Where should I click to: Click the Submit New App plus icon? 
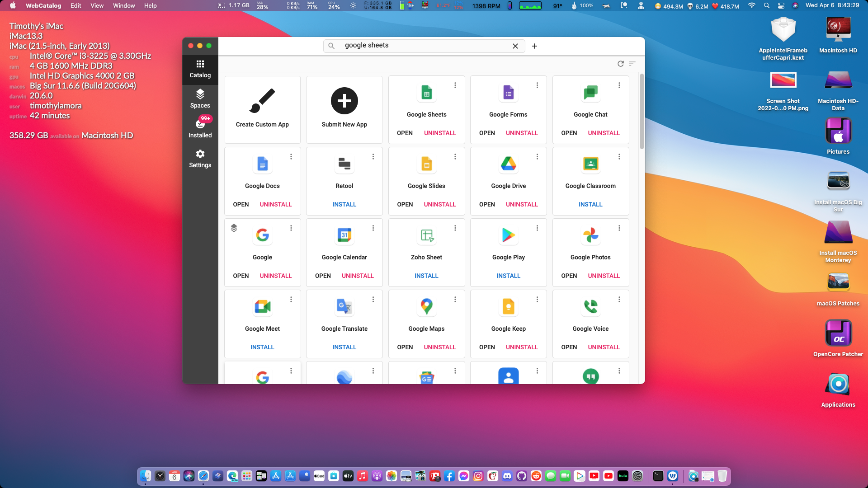click(x=344, y=101)
